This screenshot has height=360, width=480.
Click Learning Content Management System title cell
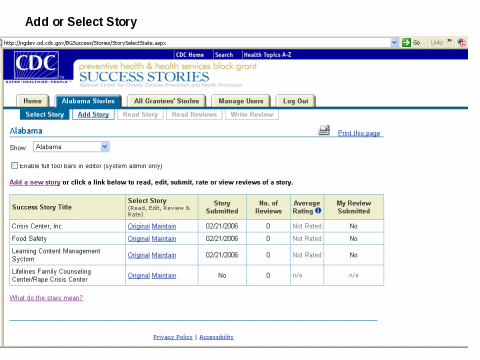point(67,255)
